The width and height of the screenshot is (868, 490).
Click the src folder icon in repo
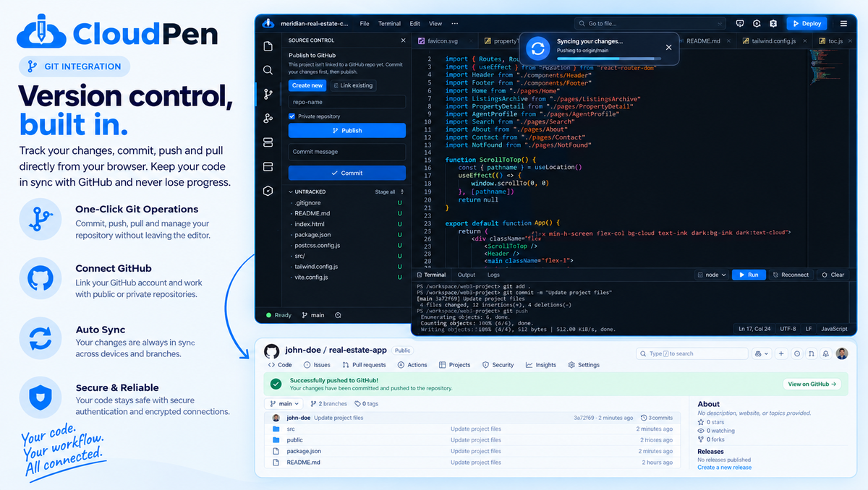pos(276,429)
